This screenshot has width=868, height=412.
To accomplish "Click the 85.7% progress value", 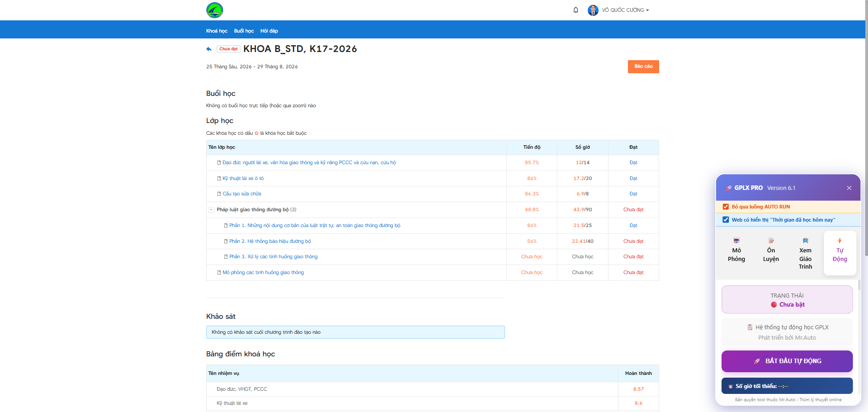I will (532, 163).
